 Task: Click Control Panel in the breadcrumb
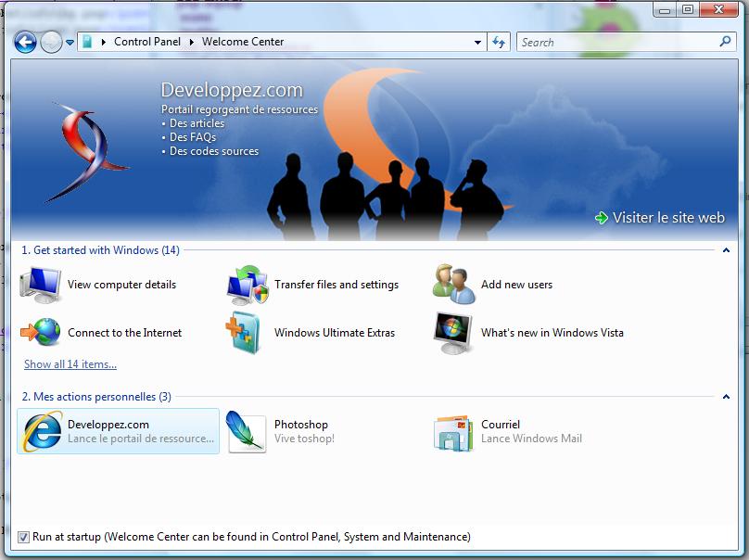click(146, 42)
